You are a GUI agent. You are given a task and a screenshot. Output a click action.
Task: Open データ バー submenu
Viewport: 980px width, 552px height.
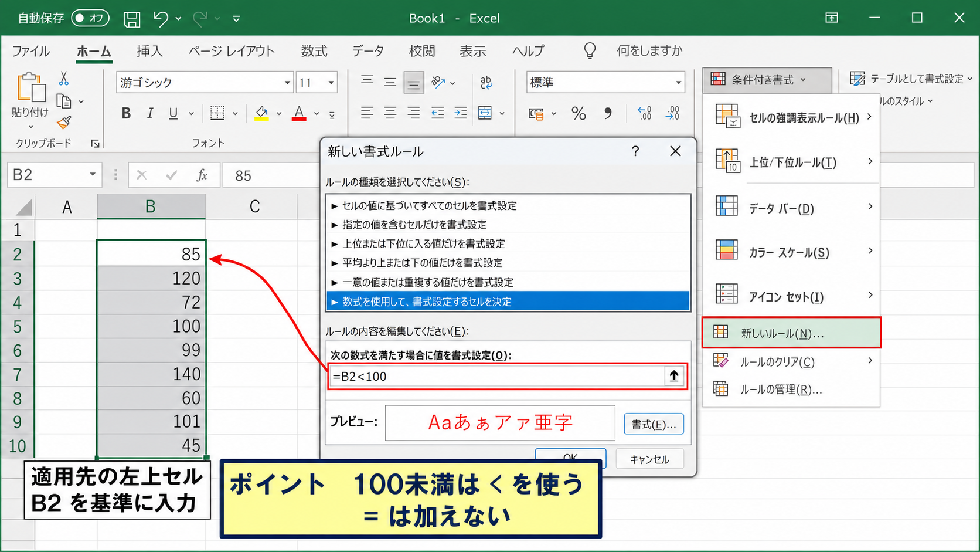pos(791,207)
